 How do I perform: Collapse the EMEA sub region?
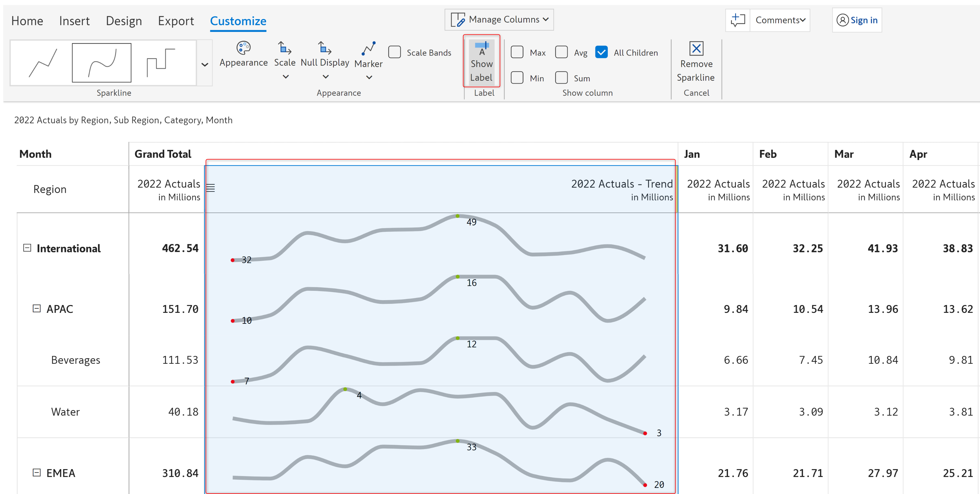(x=36, y=473)
